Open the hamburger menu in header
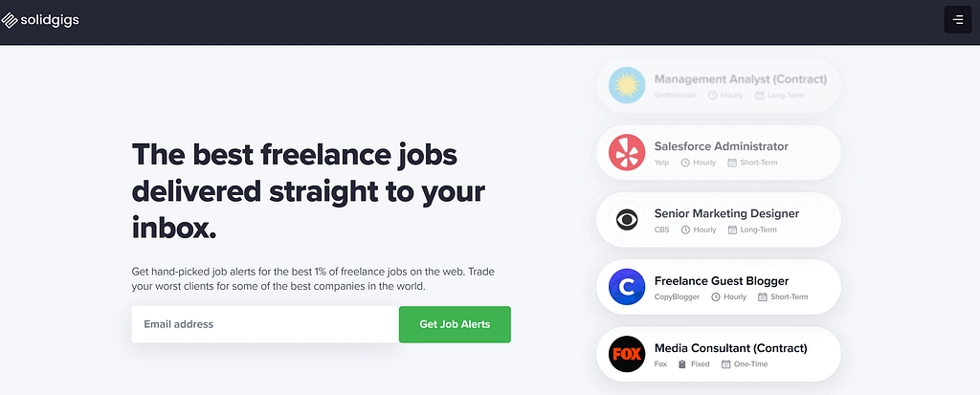Image resolution: width=980 pixels, height=395 pixels. click(957, 20)
